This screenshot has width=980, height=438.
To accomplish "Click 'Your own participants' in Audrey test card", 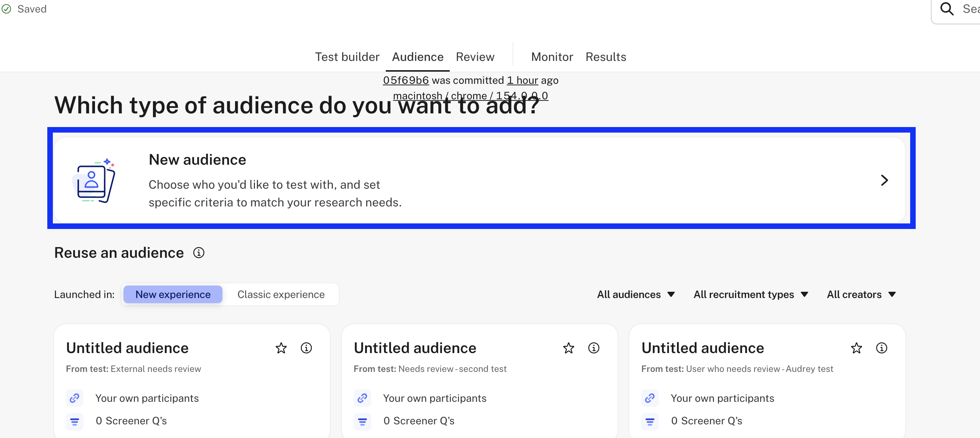I will tap(722, 398).
